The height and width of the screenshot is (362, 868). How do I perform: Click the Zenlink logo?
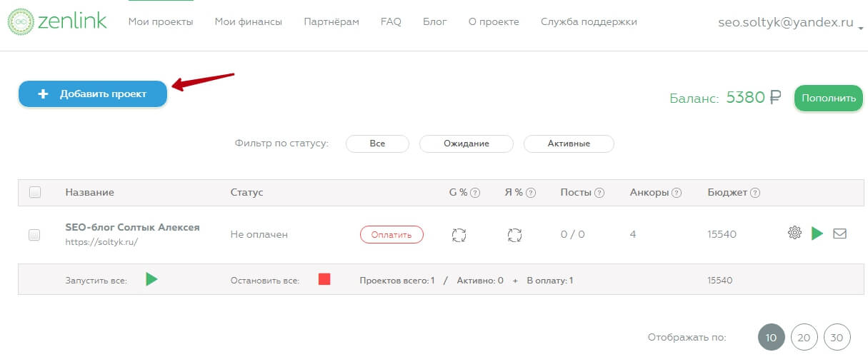[x=57, y=22]
